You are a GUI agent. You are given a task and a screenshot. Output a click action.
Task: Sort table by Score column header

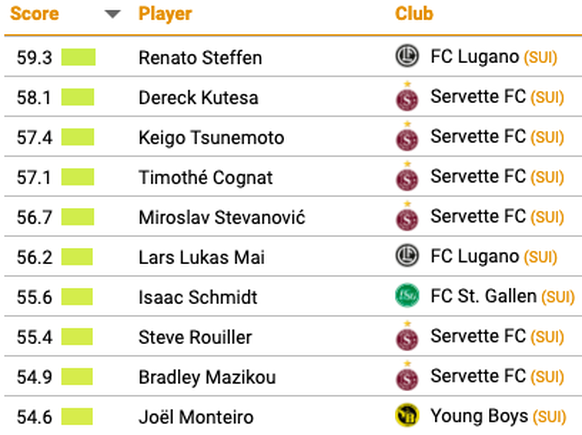[34, 14]
